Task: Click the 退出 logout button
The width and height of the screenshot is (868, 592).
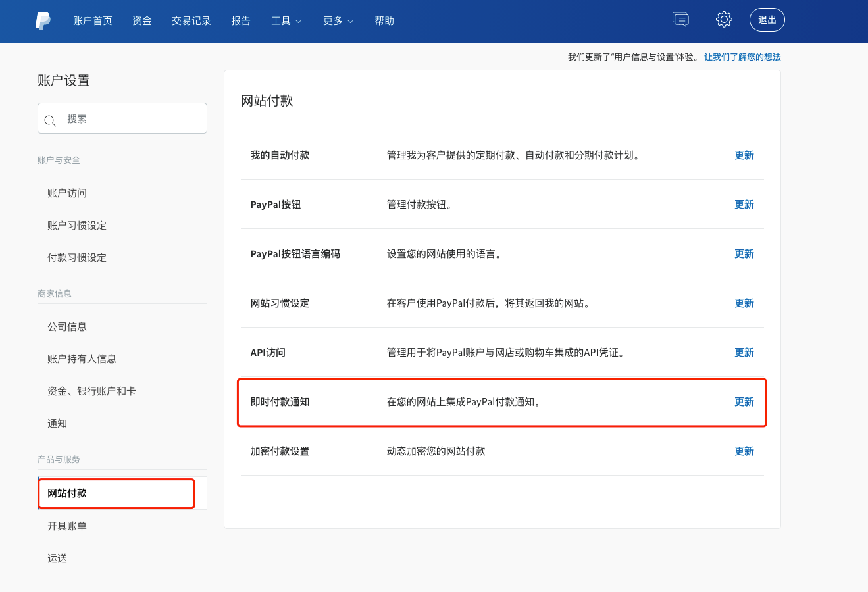Action: 767,20
